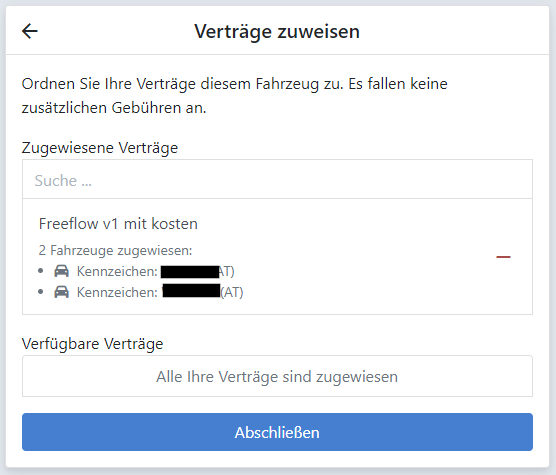Click the second redacted license plate

[191, 291]
